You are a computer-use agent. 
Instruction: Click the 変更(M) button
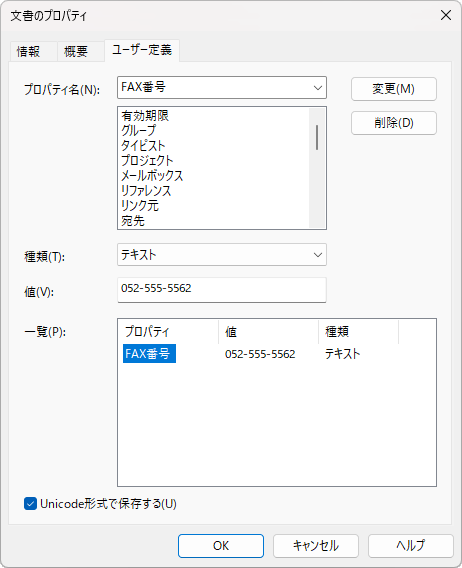point(394,89)
